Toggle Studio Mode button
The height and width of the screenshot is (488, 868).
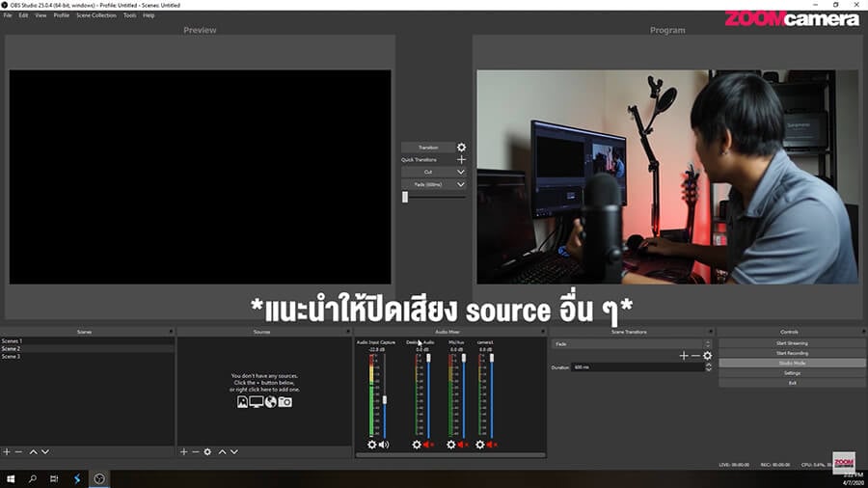(792, 364)
